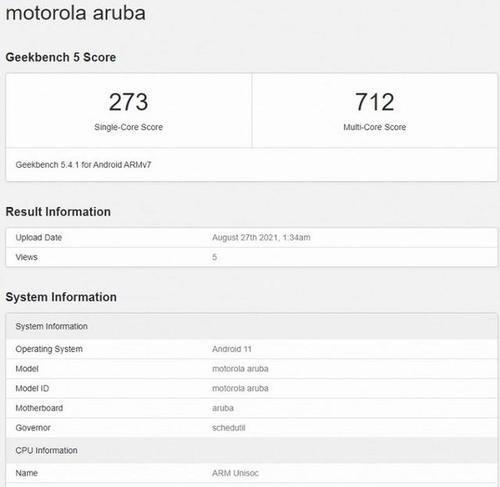Screen dimensions: 500x487
Task: Select the Upload Date row
Action: [x=252, y=238]
